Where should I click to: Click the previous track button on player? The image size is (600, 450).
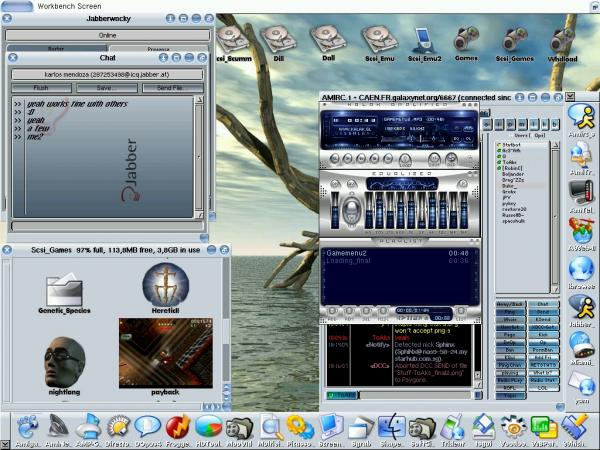[334, 158]
